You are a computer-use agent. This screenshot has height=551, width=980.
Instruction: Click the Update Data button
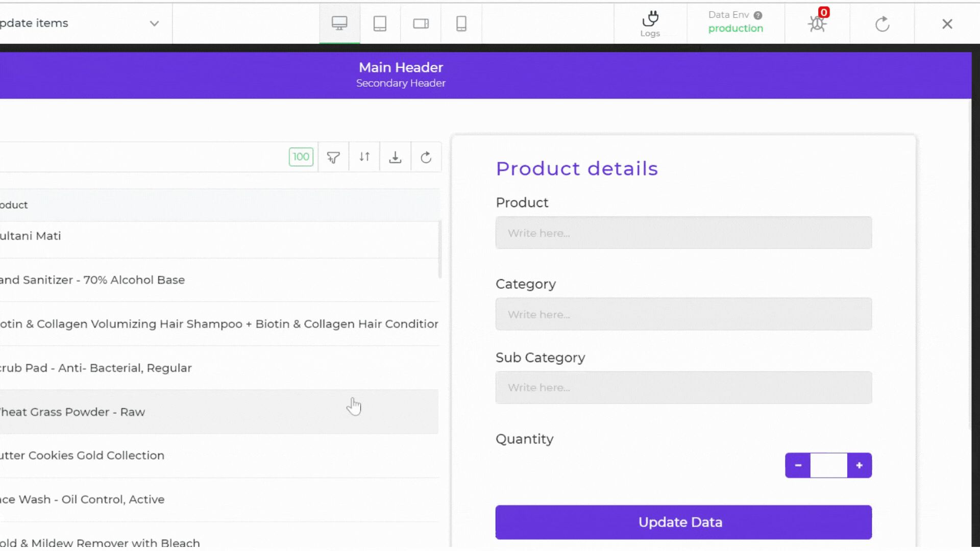(683, 522)
